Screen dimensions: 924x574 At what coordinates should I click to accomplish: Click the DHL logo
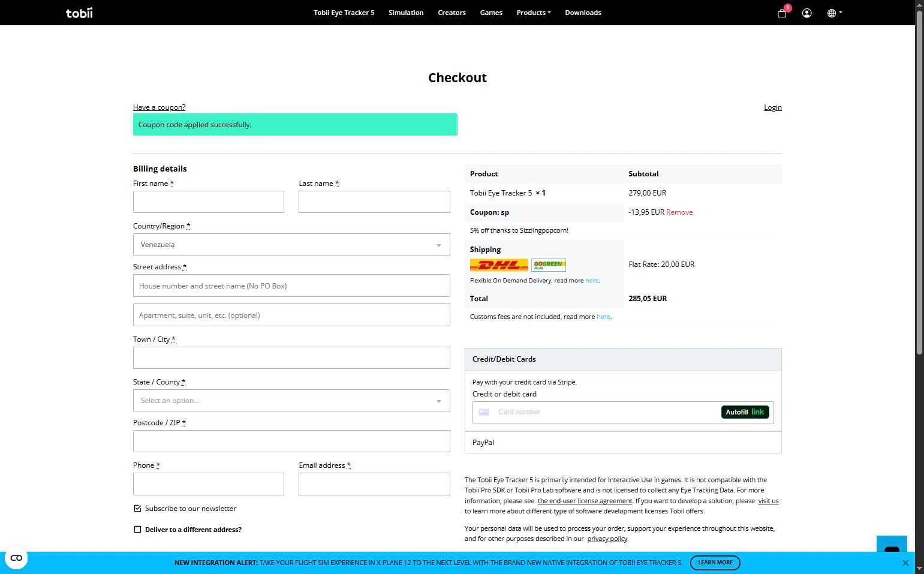[499, 265]
